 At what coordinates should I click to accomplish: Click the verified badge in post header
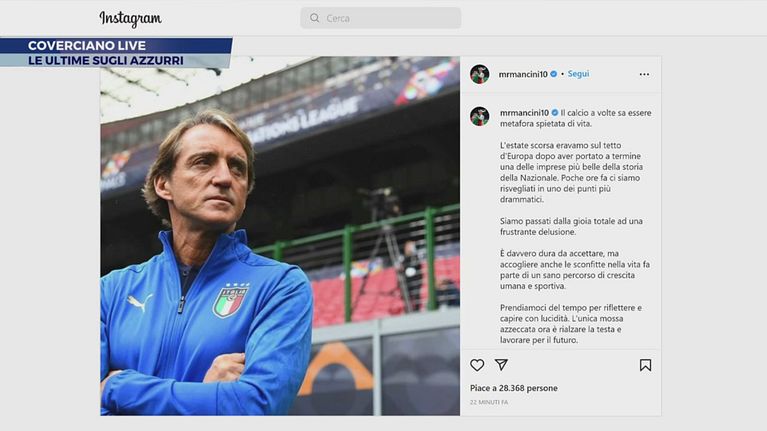click(x=554, y=74)
